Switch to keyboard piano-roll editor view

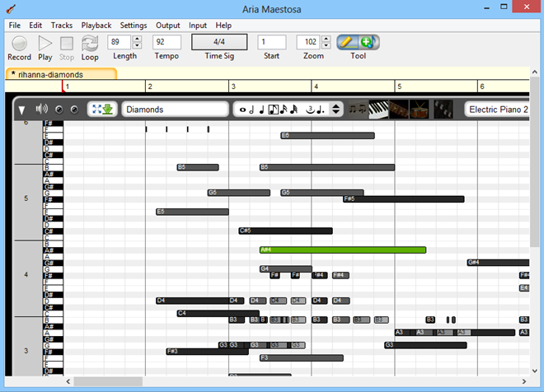pos(378,109)
